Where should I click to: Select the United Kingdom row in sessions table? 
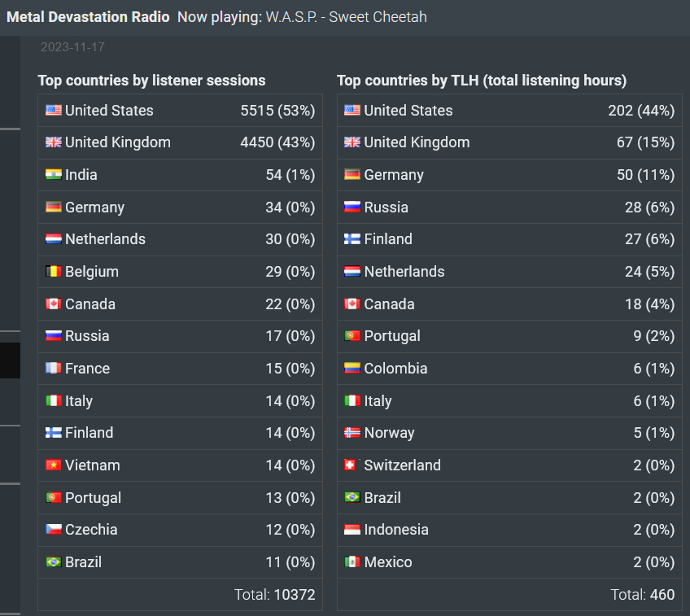tap(180, 142)
